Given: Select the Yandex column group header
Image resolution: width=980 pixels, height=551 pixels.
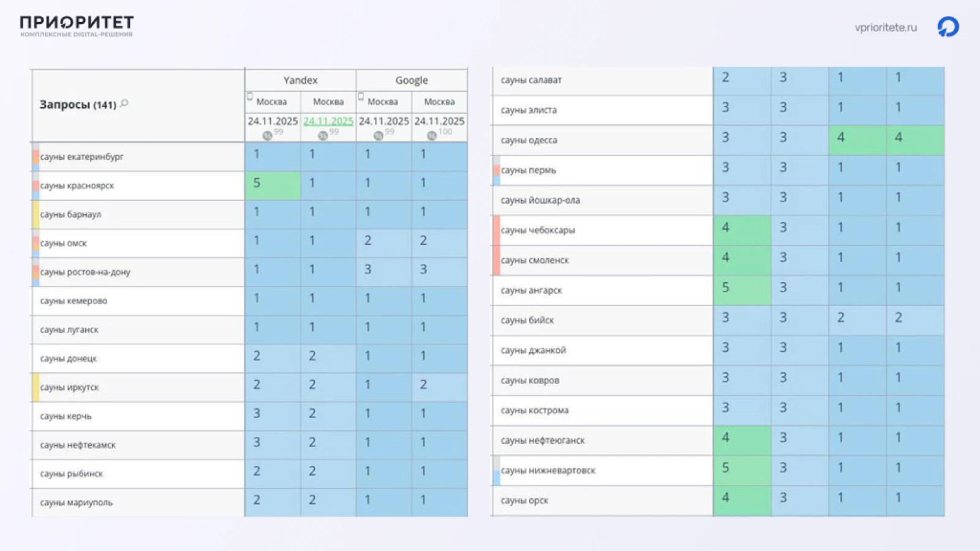Looking at the screenshot, I should coord(301,80).
